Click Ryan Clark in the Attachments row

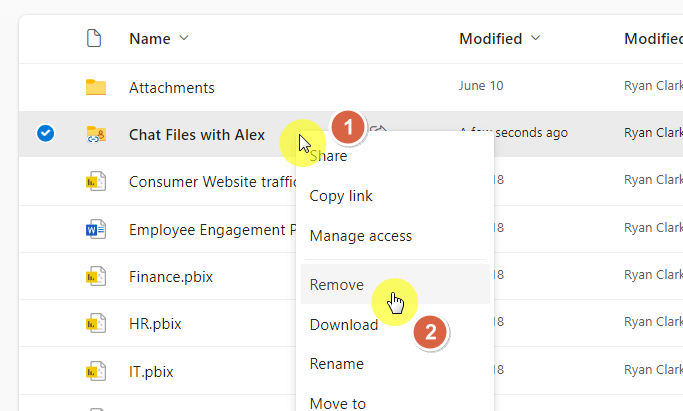pyautogui.click(x=653, y=86)
